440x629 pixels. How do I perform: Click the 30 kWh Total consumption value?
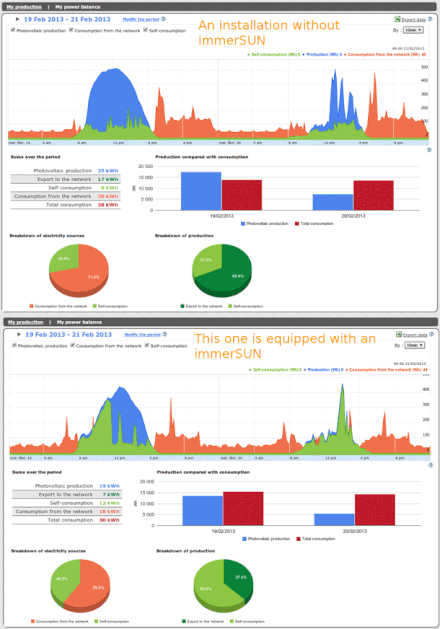click(x=109, y=520)
